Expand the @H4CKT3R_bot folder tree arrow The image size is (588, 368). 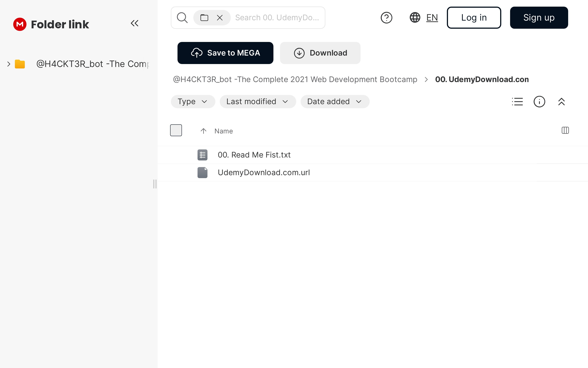click(9, 64)
